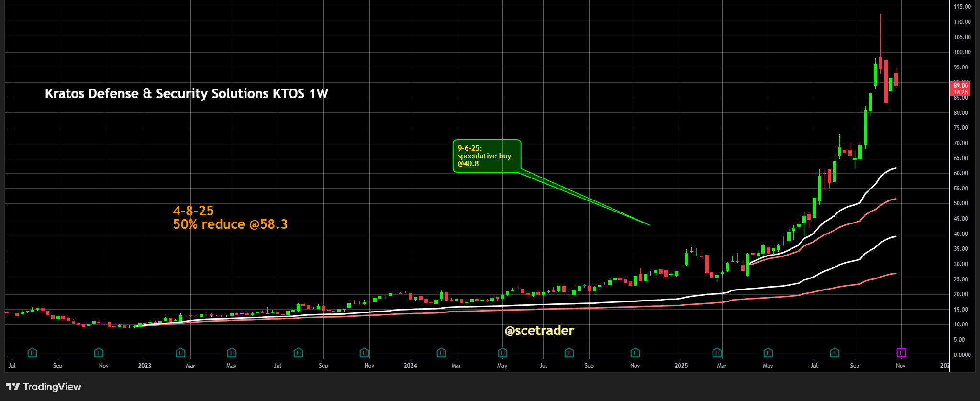Open the leftmost earnings marker near Jul 2022
This screenshot has height=401, width=980.
click(32, 353)
